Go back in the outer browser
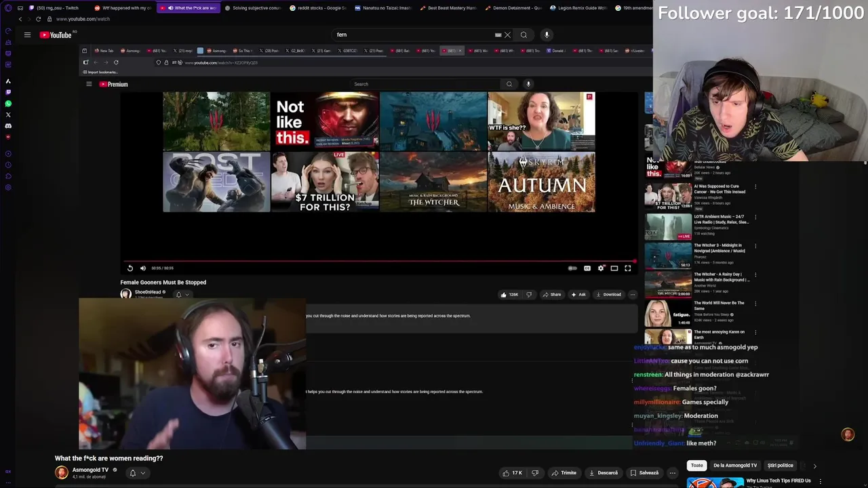868x488 pixels. tap(20, 19)
